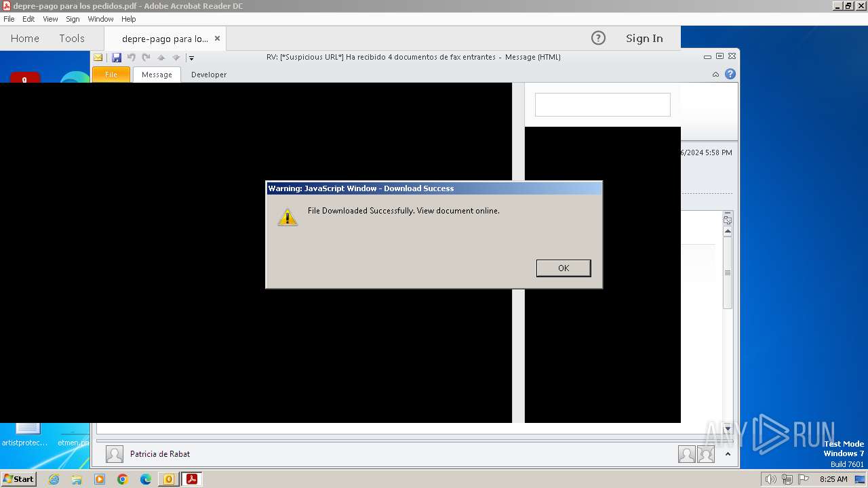Switch to the Home tab in Acrobat

click(x=25, y=39)
